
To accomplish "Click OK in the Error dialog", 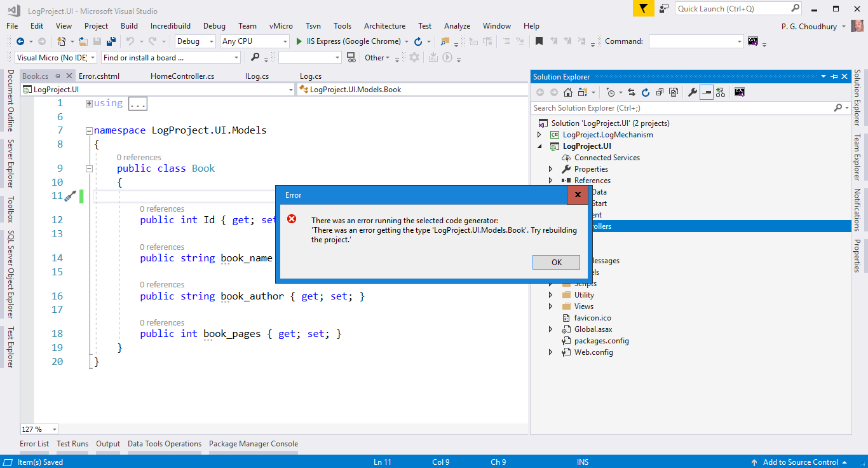I will coord(556,262).
